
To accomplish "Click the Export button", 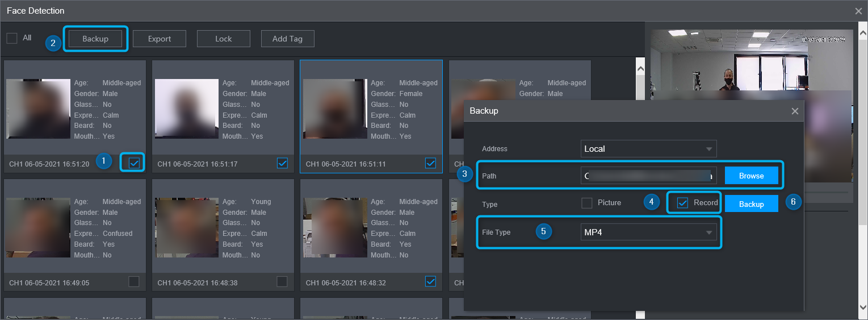I will (160, 39).
